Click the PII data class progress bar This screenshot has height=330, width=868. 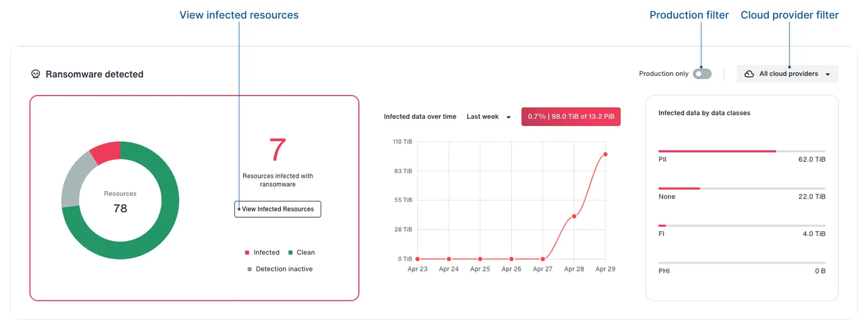[x=742, y=151]
